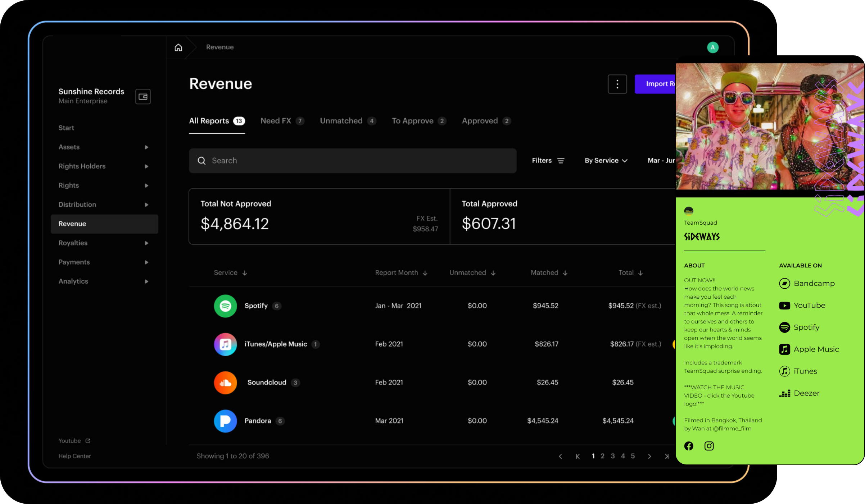This screenshot has width=865, height=504.
Task: Click the Revenue breadcrumb text
Action: (220, 47)
